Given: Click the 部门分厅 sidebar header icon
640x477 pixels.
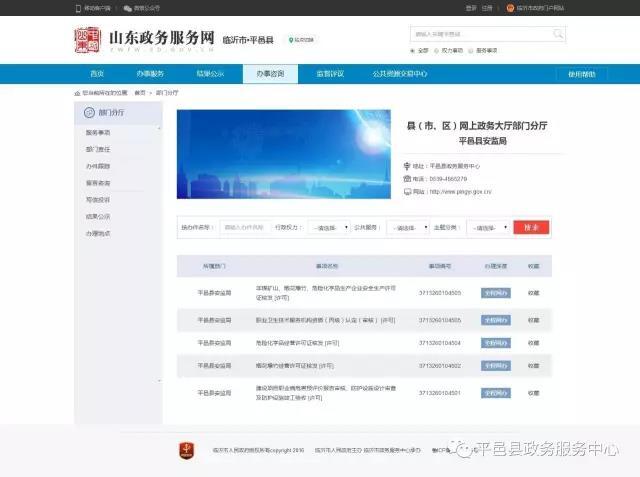Looking at the screenshot, I should tap(90, 113).
